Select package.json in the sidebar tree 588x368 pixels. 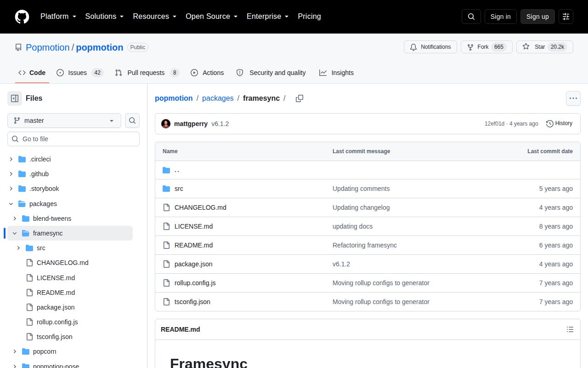pos(56,307)
